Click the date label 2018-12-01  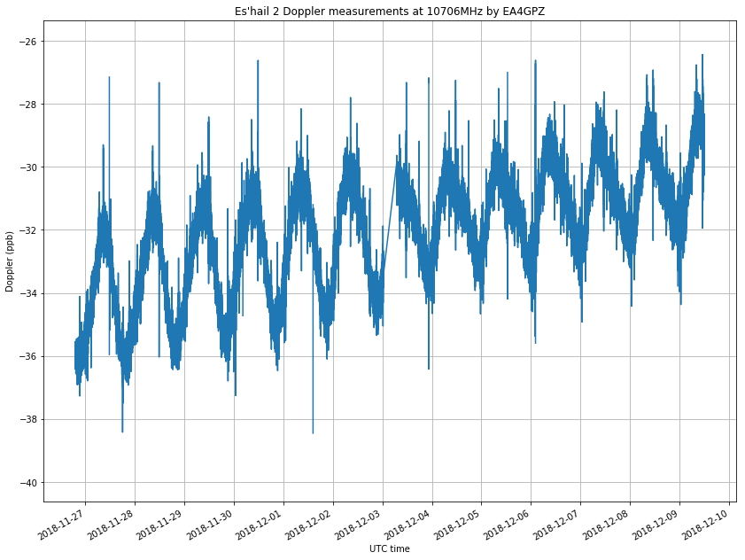tap(260, 524)
